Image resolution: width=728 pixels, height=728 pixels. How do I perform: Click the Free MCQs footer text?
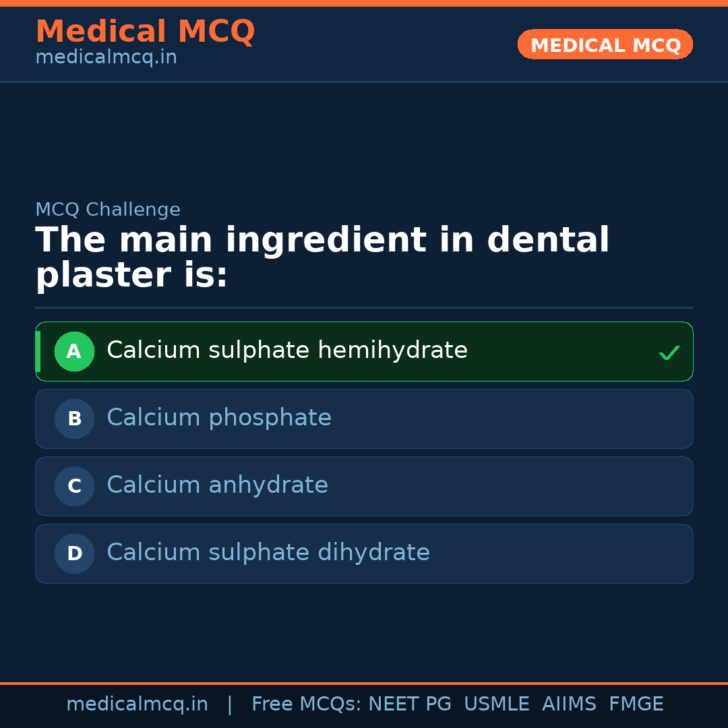(306, 704)
